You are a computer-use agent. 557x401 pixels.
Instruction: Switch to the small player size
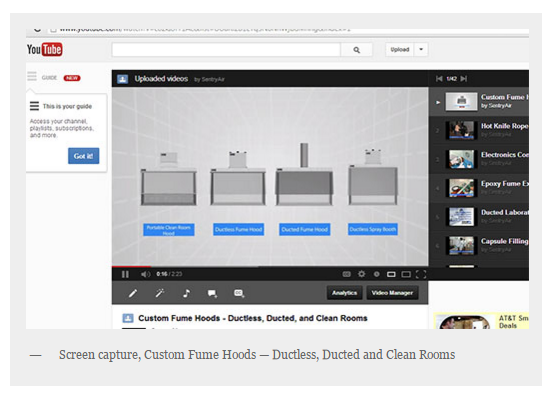(x=391, y=274)
